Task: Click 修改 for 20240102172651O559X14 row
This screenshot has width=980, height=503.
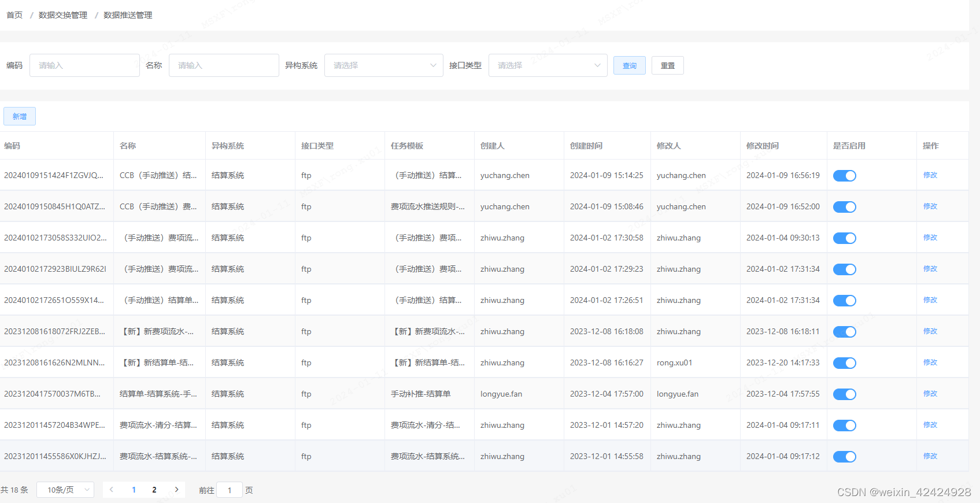Action: 930,300
